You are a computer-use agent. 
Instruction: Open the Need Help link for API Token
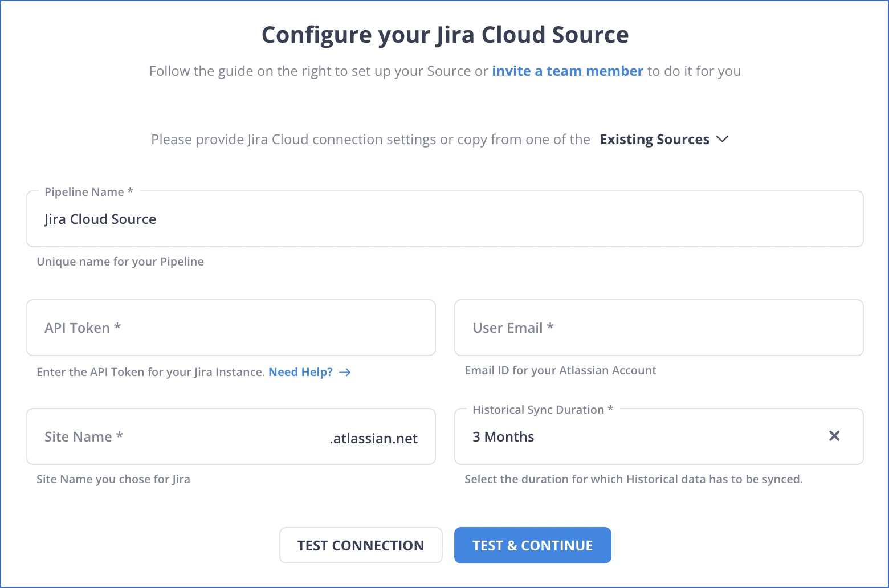click(300, 372)
